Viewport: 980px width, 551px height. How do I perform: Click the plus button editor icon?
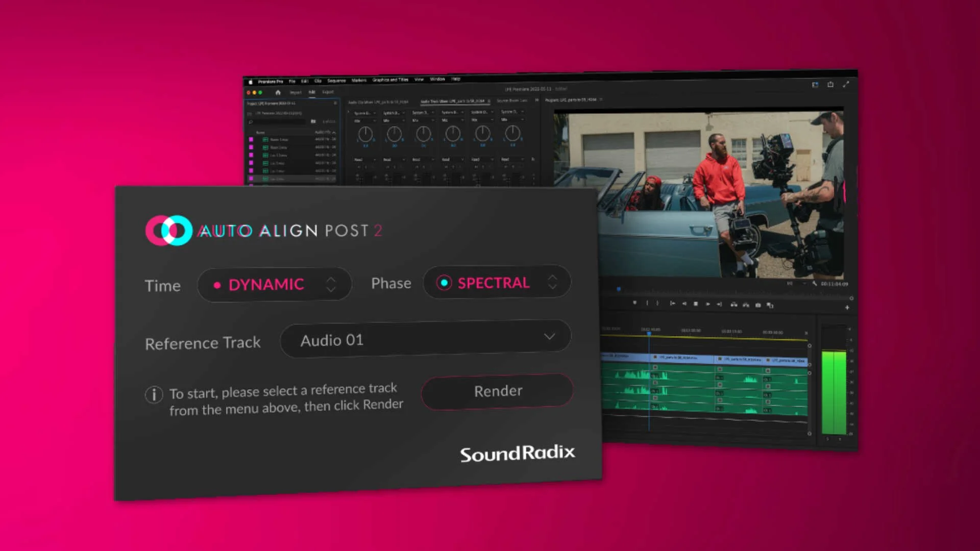847,308
